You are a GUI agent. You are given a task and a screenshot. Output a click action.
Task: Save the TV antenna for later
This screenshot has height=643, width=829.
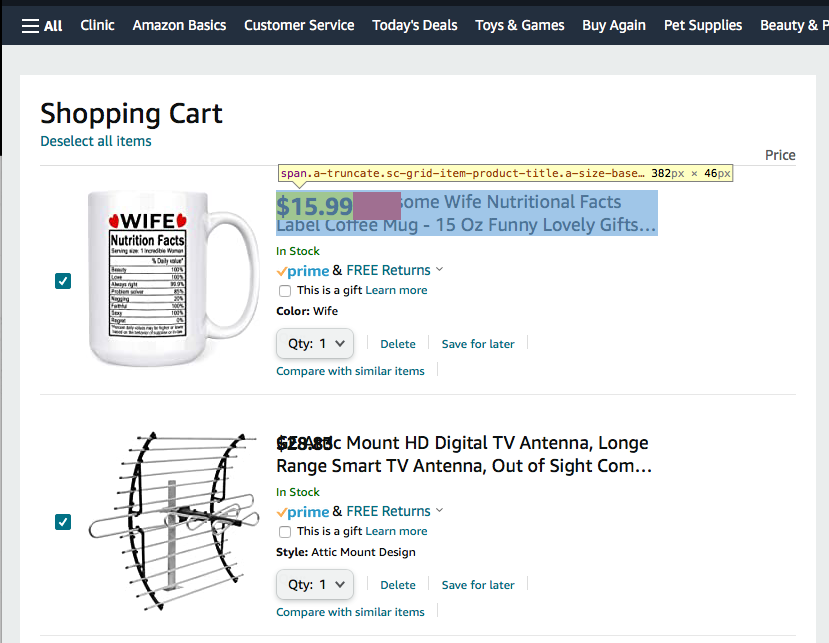(x=478, y=585)
